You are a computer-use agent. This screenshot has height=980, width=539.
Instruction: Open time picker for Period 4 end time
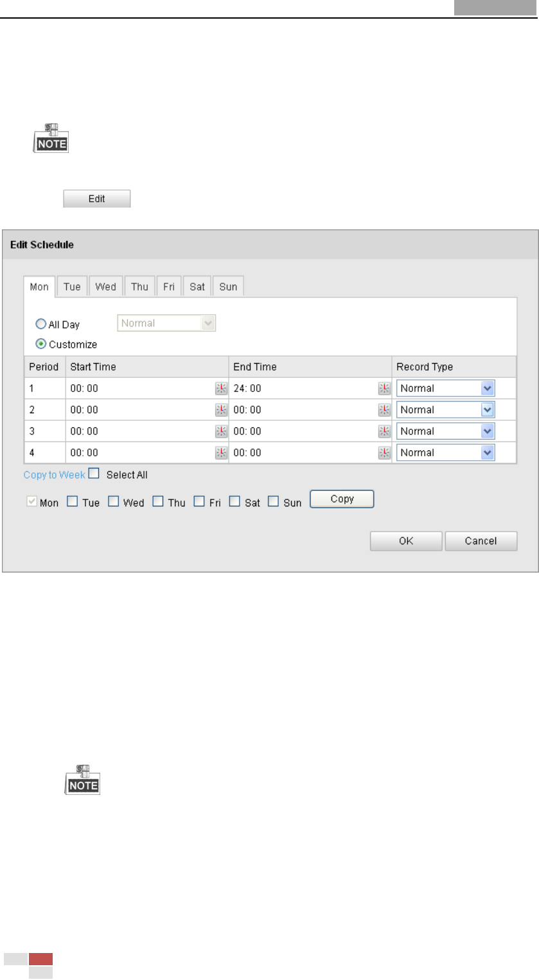(x=384, y=452)
